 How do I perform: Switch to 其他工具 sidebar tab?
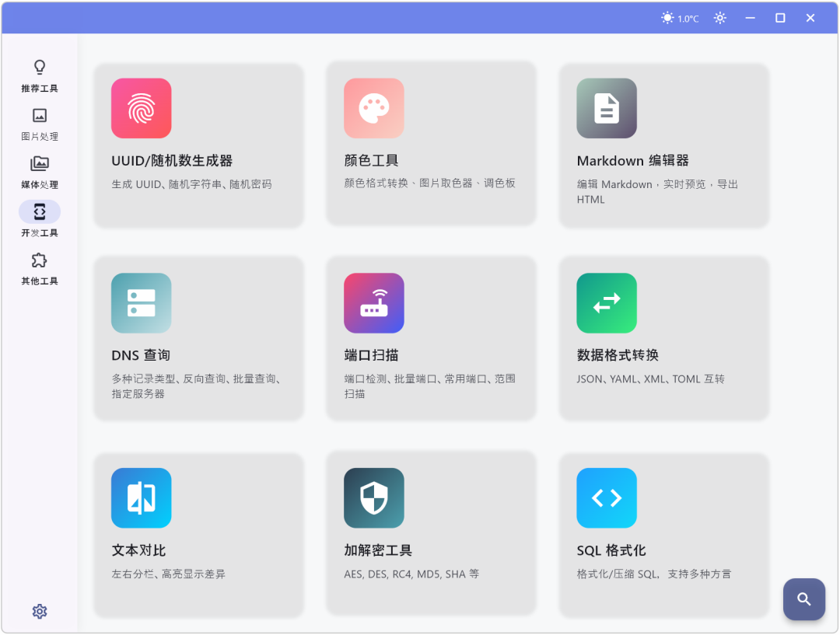40,269
